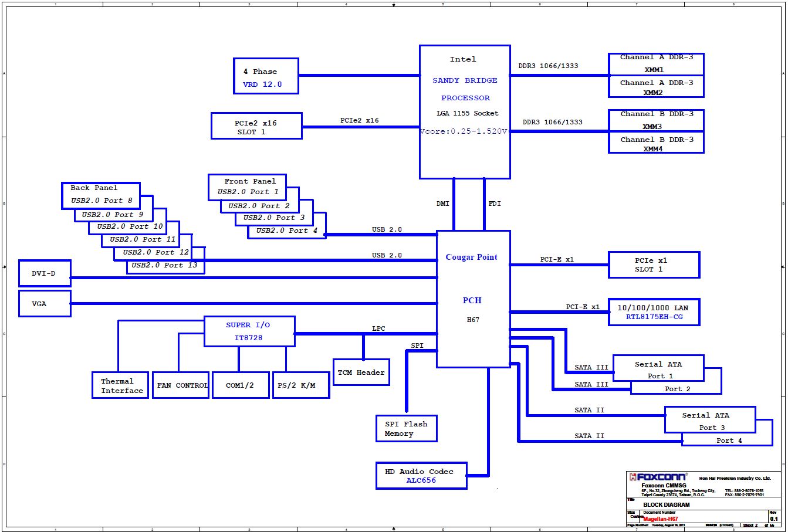The height and width of the screenshot is (532, 788).
Task: Select the SPI Flash Memory block
Action: [407, 429]
